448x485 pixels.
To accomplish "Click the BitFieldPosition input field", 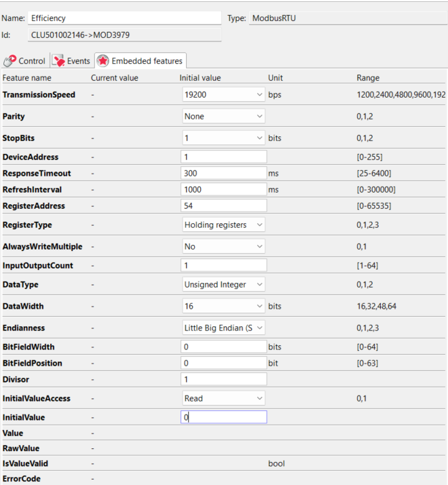I will (x=223, y=363).
